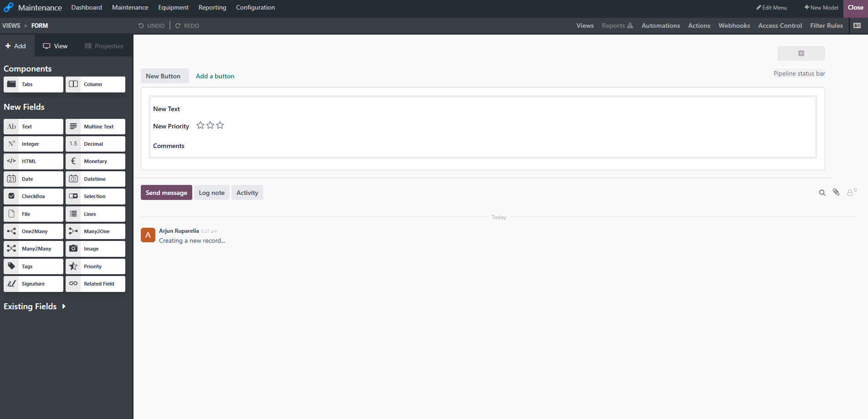Switch to the View tab in the editor

pyautogui.click(x=55, y=46)
